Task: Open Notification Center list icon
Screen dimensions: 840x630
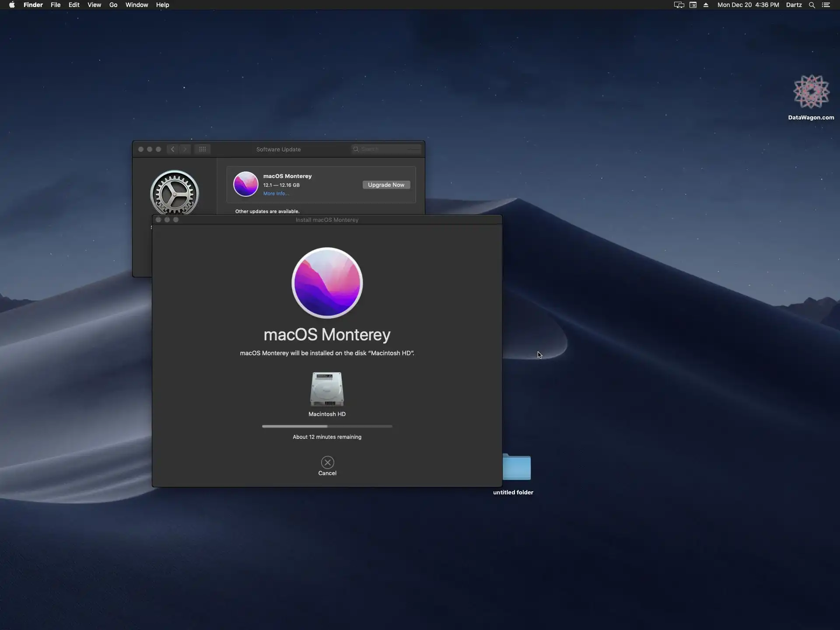Action: click(826, 5)
